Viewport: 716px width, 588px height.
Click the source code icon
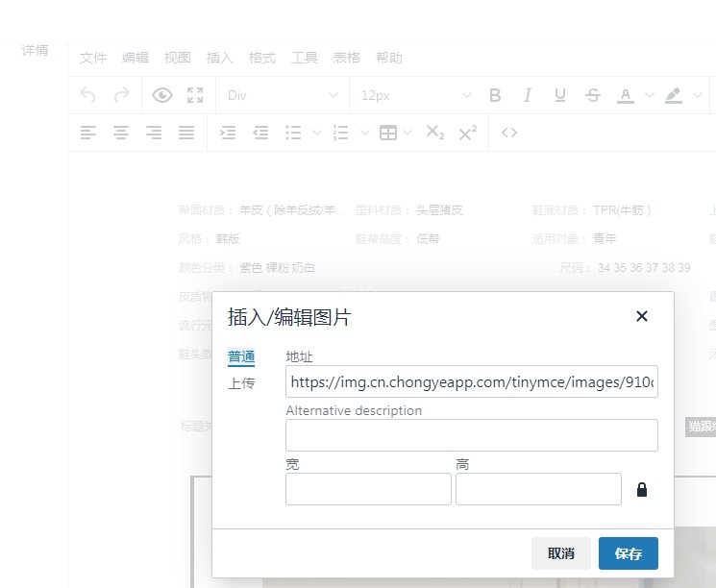point(509,133)
